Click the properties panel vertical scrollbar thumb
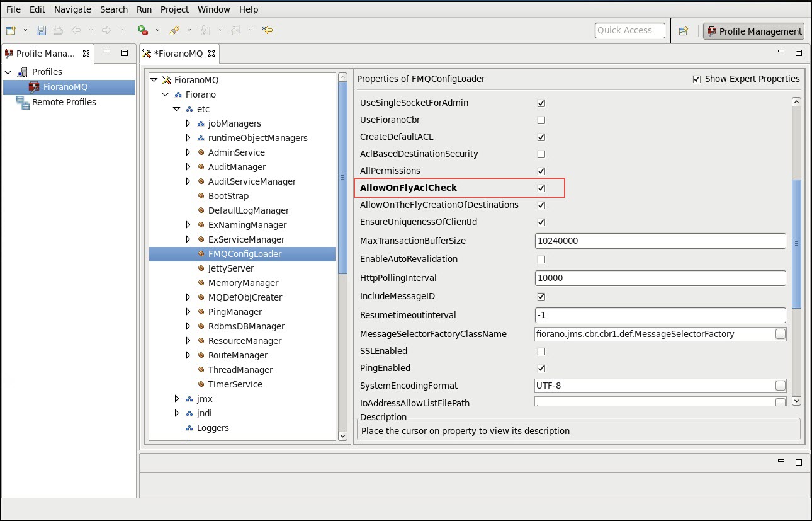Image resolution: width=812 pixels, height=521 pixels. 796,243
